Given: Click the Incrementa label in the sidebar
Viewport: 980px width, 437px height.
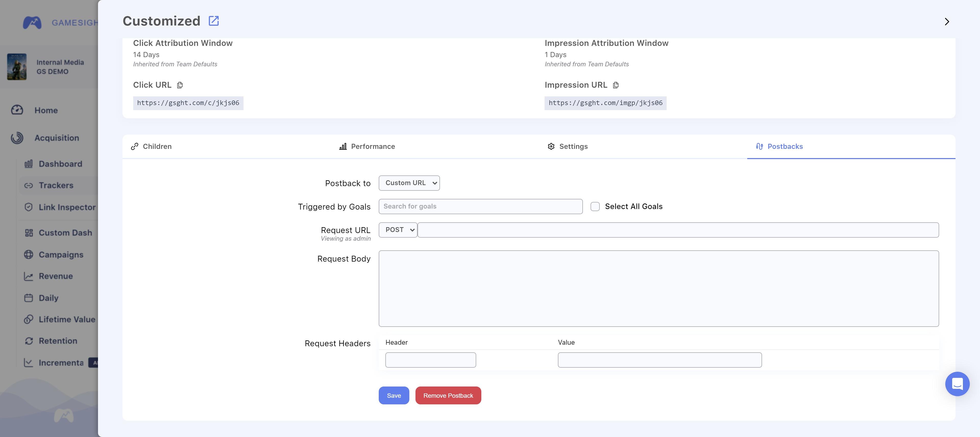Looking at the screenshot, I should 61,363.
